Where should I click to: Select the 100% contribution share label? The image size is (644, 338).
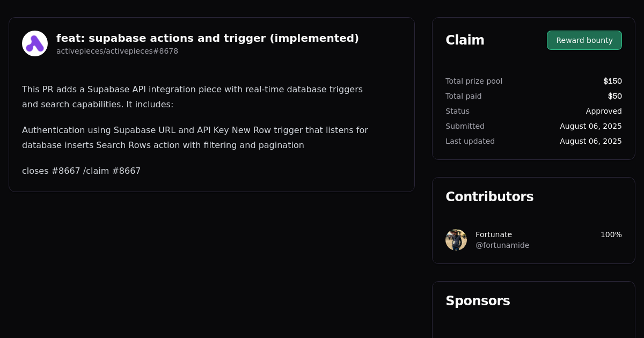611,234
